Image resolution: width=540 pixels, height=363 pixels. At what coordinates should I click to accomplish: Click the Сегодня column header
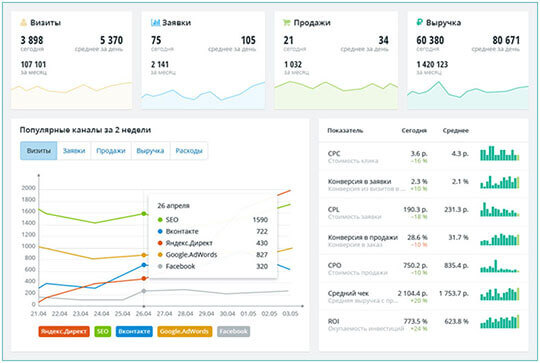[414, 131]
